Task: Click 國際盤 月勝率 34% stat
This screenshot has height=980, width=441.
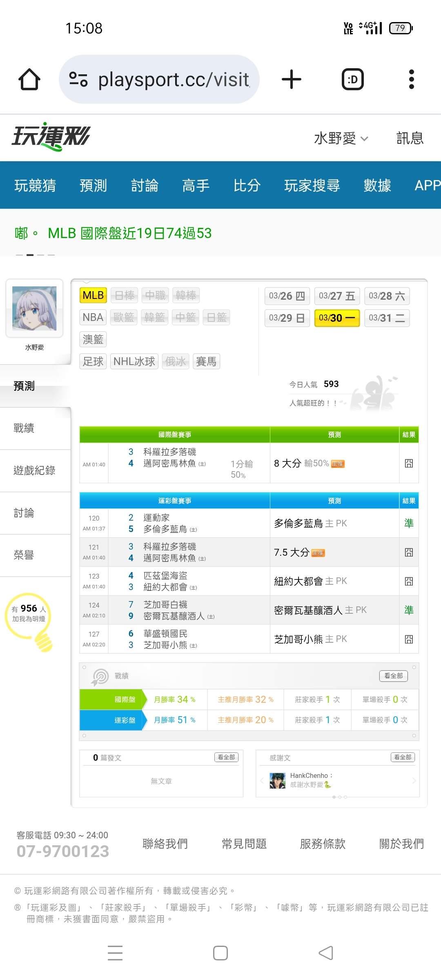Action: (x=175, y=699)
